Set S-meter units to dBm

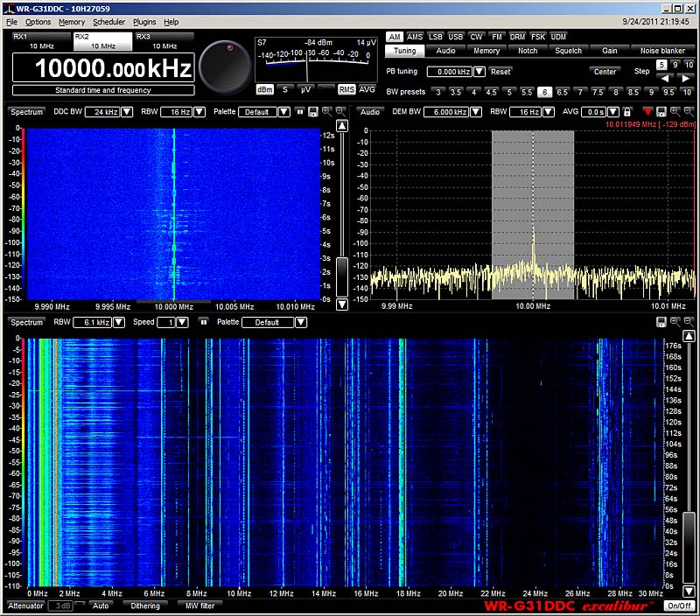click(265, 90)
